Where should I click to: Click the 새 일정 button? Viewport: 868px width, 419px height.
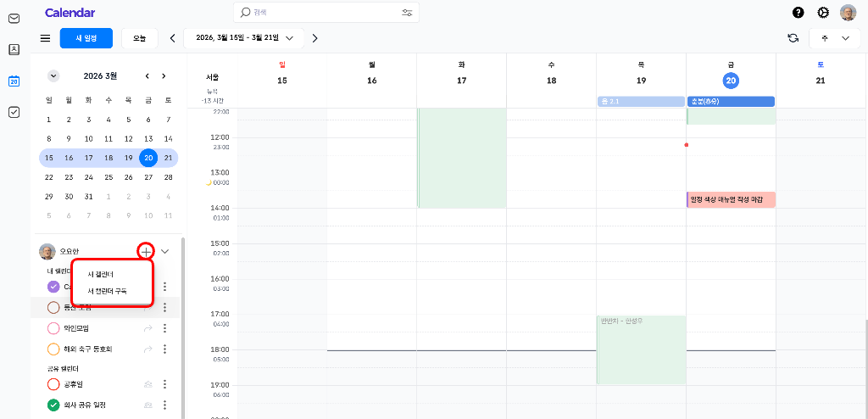[x=86, y=38]
